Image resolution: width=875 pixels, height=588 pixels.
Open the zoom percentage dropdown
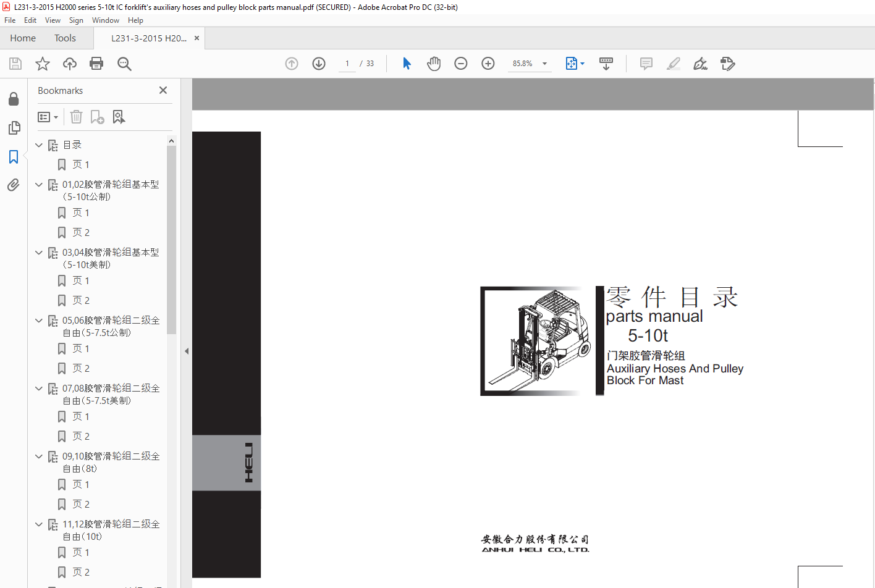point(544,64)
